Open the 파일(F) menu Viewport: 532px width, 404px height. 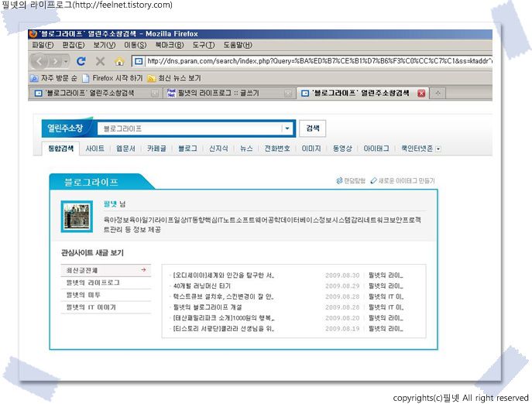pos(43,45)
